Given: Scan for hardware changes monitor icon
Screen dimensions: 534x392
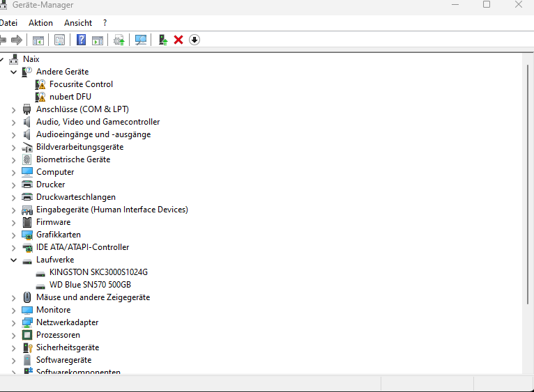Looking at the screenshot, I should click(x=141, y=40).
